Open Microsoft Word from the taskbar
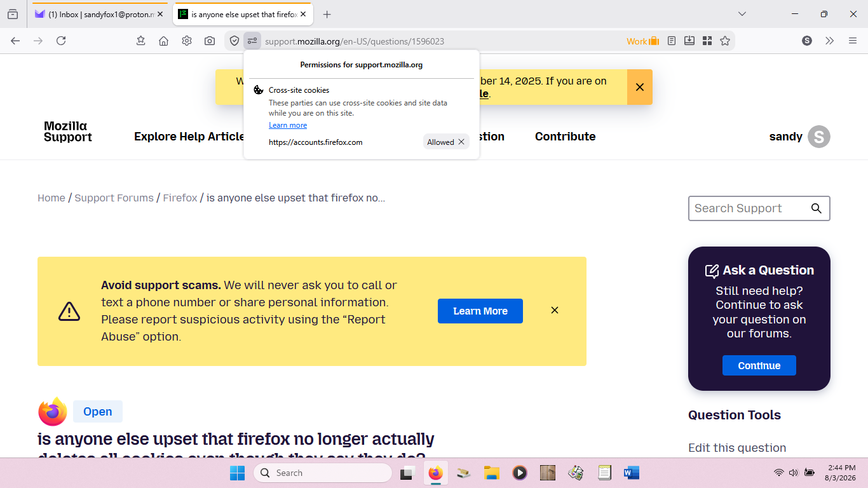 coord(631,473)
